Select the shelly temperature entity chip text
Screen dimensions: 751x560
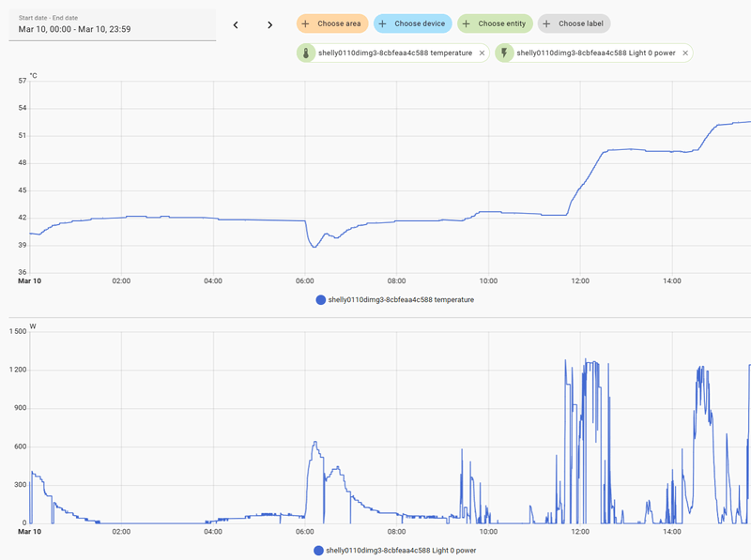(395, 53)
